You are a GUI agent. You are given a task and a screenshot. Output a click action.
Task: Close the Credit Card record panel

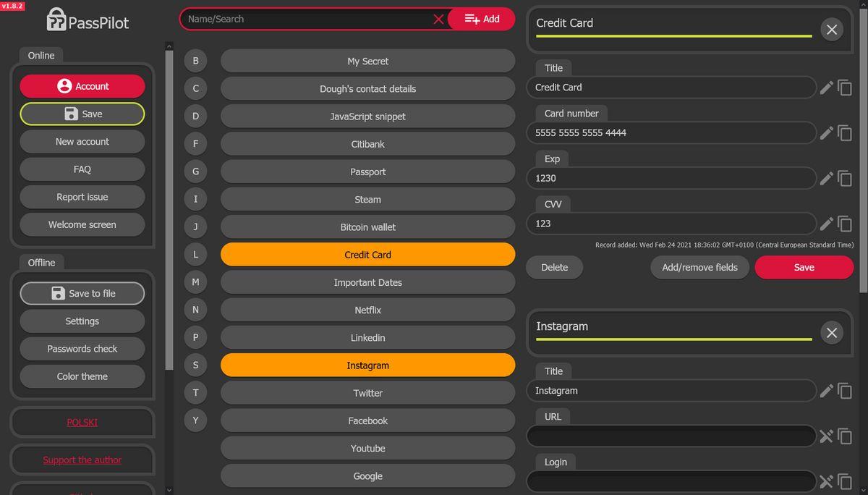(x=831, y=30)
